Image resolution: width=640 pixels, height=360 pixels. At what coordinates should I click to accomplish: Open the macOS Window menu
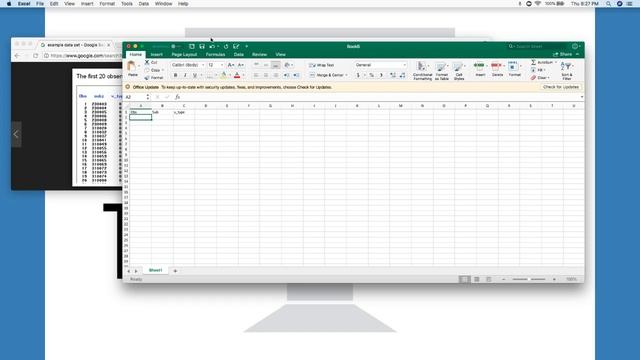pyautogui.click(x=163, y=4)
